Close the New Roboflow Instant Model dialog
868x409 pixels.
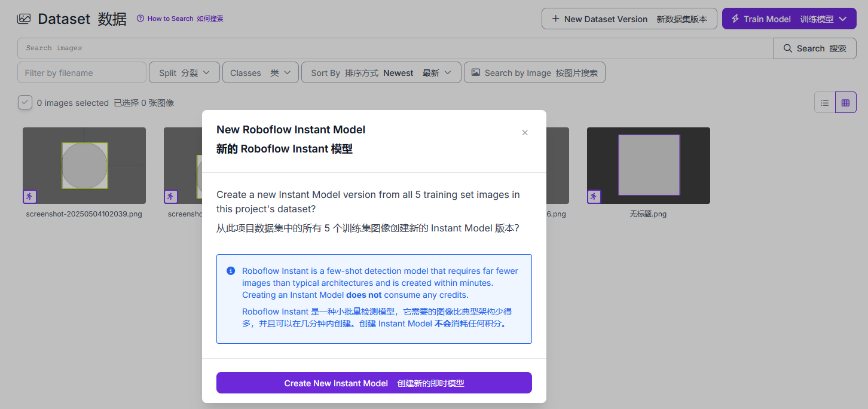click(x=525, y=133)
